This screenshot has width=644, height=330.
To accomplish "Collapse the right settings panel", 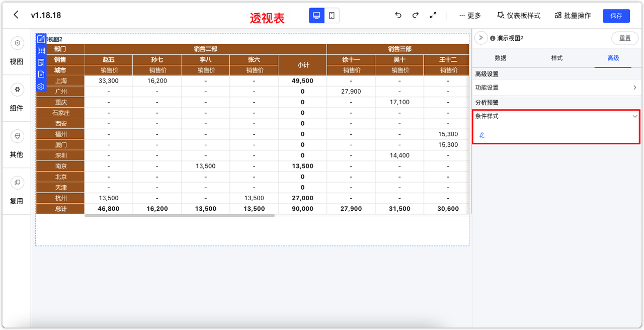I will 481,38.
